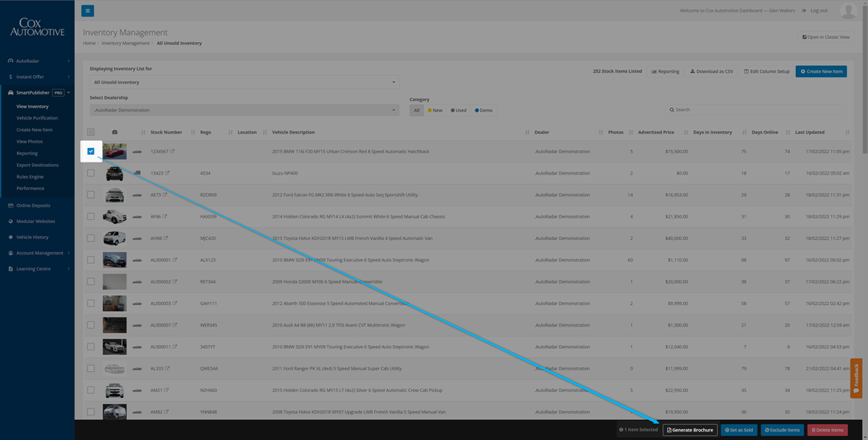Screen dimensions: 868x440
Task: Check the checkbox for stock AL000001
Action: (x=90, y=260)
